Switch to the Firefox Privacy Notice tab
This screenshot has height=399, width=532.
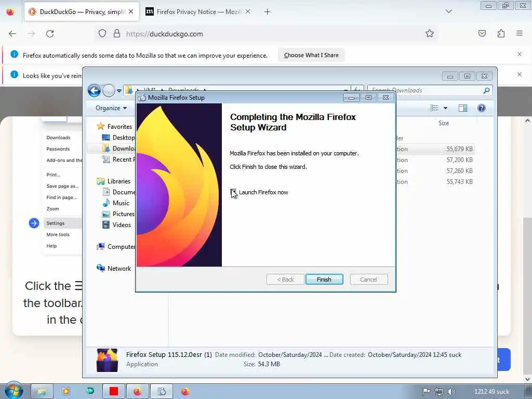pos(198,12)
